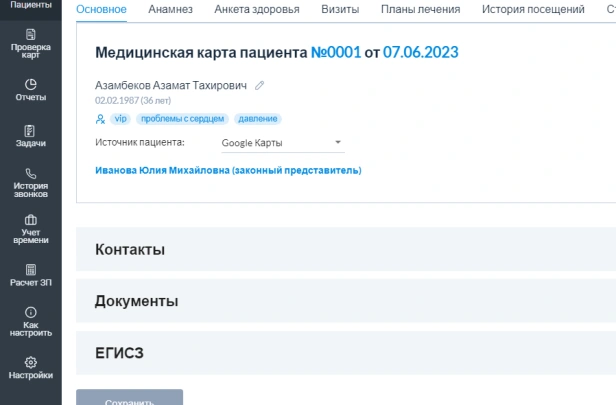Click patient tags person icon
This screenshot has height=405, width=616.
tap(100, 119)
